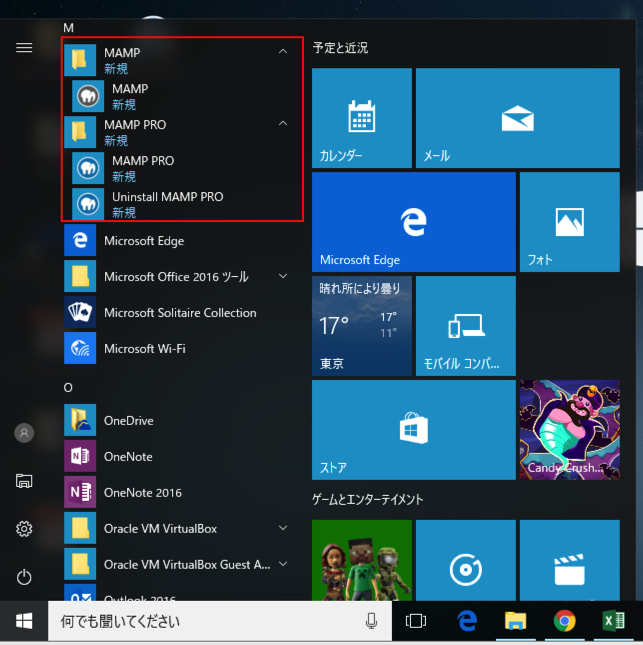Click the microphone icon in search box
The width and height of the screenshot is (643, 645).
[x=371, y=621]
